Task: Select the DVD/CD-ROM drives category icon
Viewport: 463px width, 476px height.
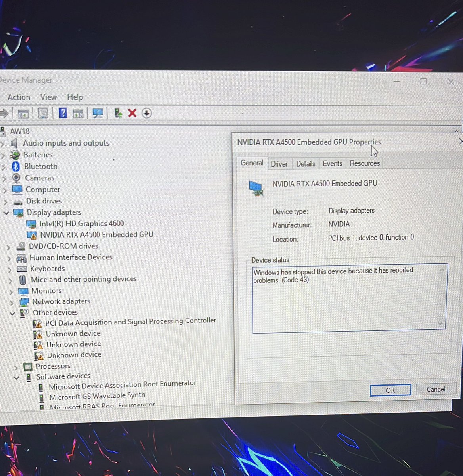Action: pyautogui.click(x=21, y=246)
